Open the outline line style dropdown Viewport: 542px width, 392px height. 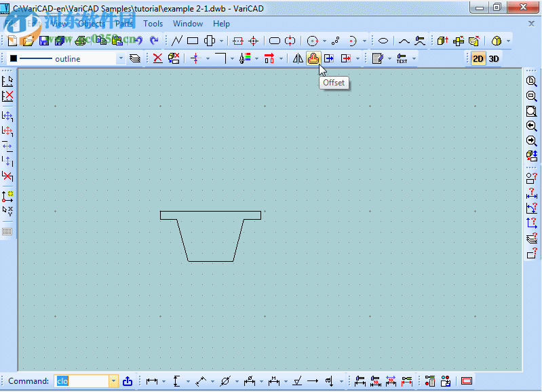click(x=121, y=59)
